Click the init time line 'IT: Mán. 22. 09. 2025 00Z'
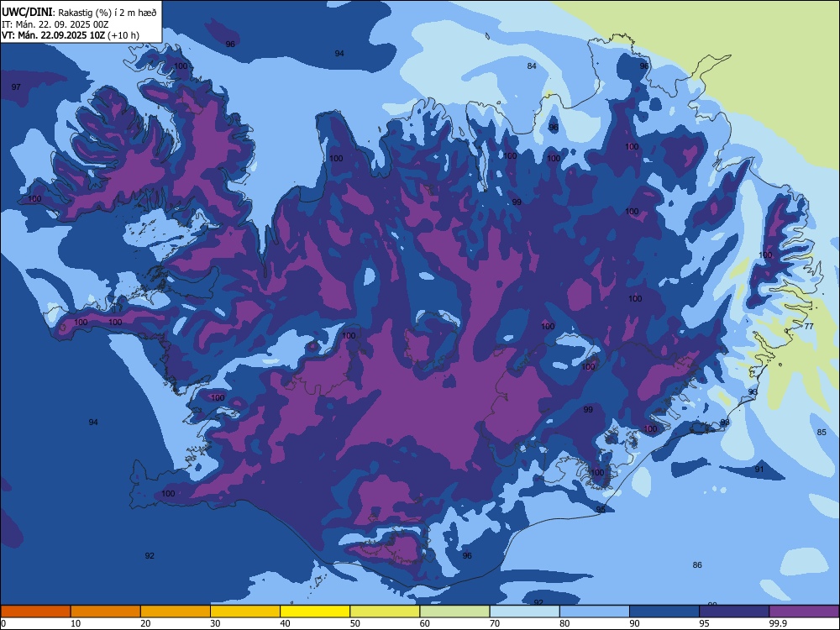The image size is (840, 630). pos(55,24)
